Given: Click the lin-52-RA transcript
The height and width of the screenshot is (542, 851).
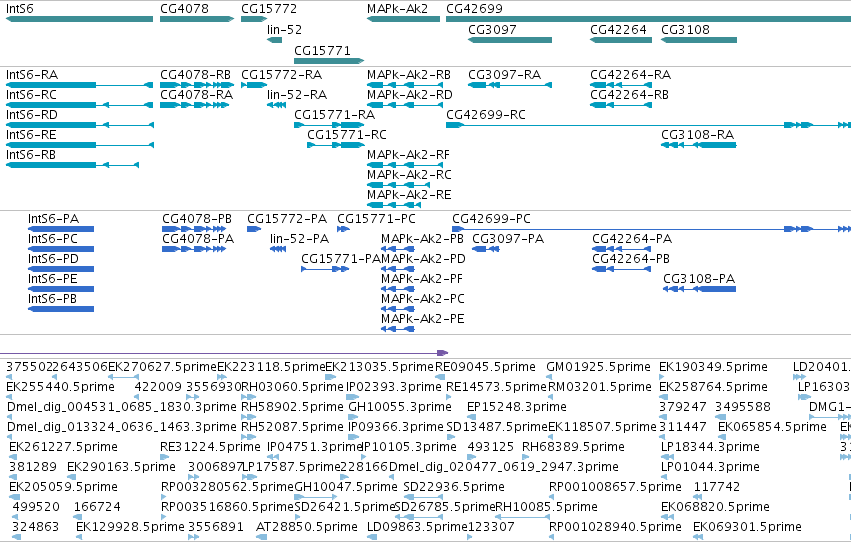Looking at the screenshot, I should (276, 105).
